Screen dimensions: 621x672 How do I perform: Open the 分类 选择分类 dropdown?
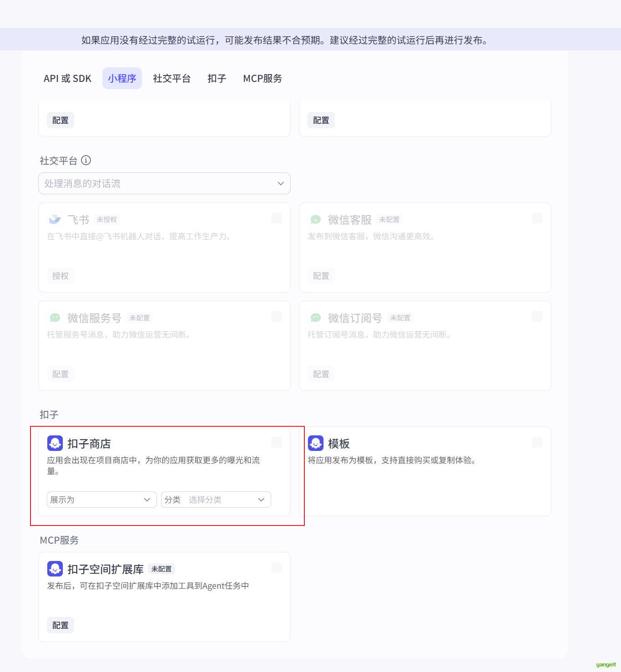216,500
